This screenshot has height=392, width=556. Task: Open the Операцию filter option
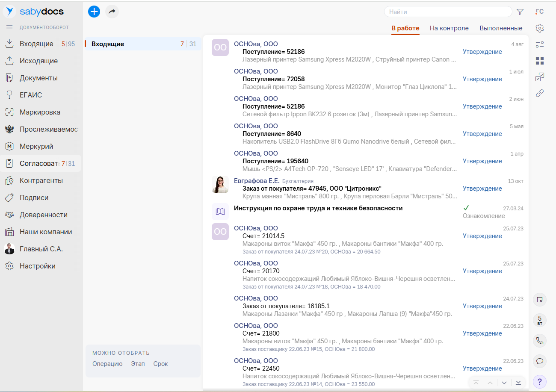click(107, 364)
